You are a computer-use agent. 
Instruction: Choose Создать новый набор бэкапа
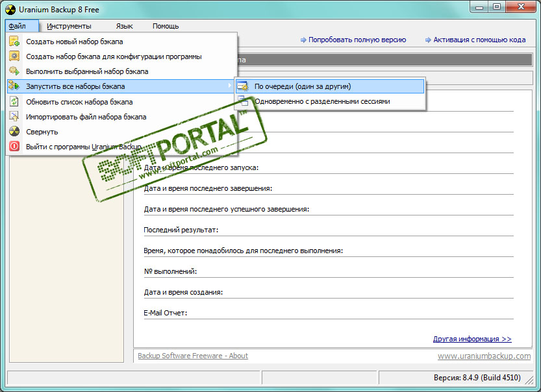[x=122, y=42]
